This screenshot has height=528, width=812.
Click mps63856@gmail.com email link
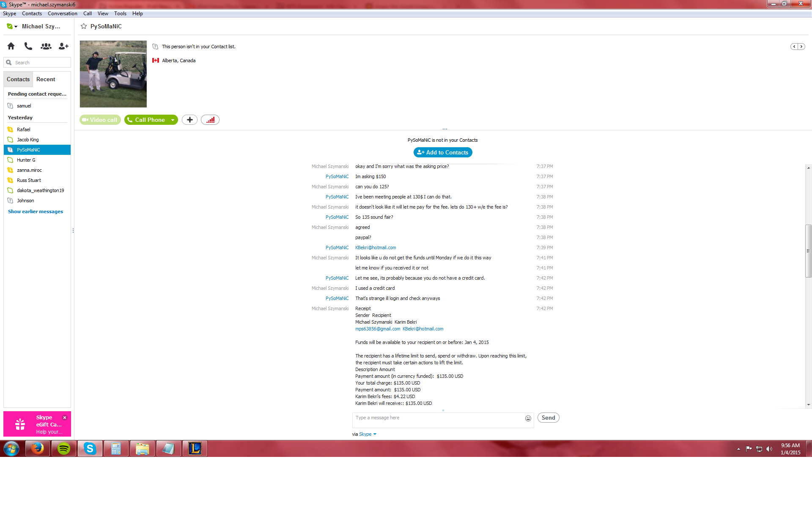(378, 329)
